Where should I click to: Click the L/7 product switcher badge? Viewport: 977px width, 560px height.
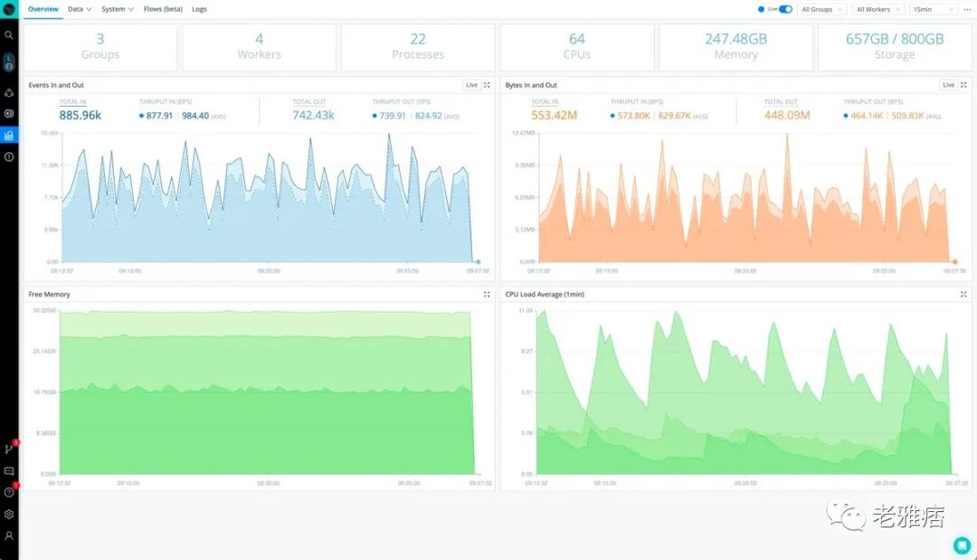[9, 62]
